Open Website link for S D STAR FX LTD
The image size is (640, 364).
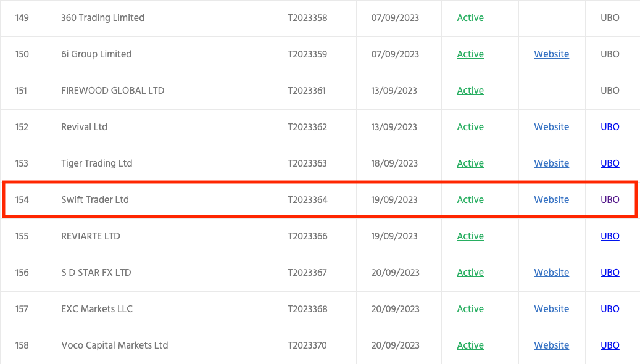click(x=551, y=272)
